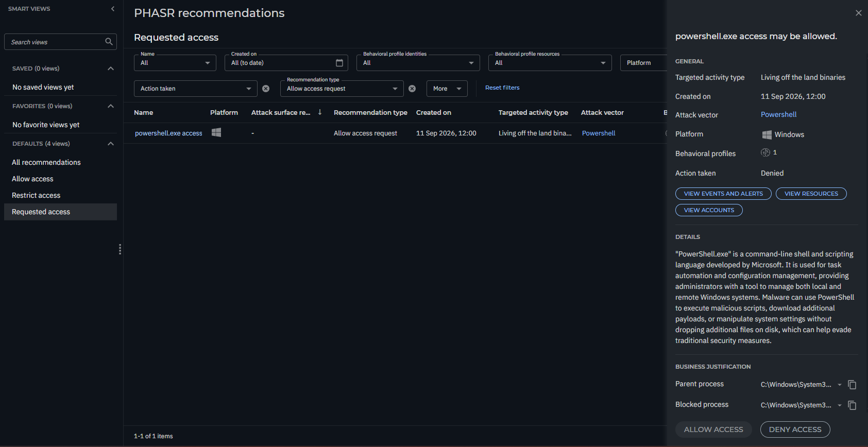
Task: Click 'No favorite views yet' text
Action: pos(46,125)
